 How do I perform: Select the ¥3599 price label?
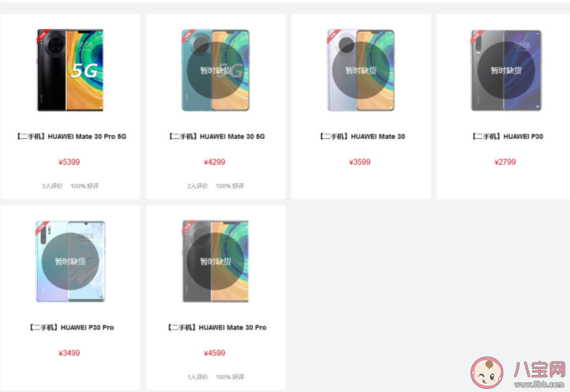click(360, 162)
